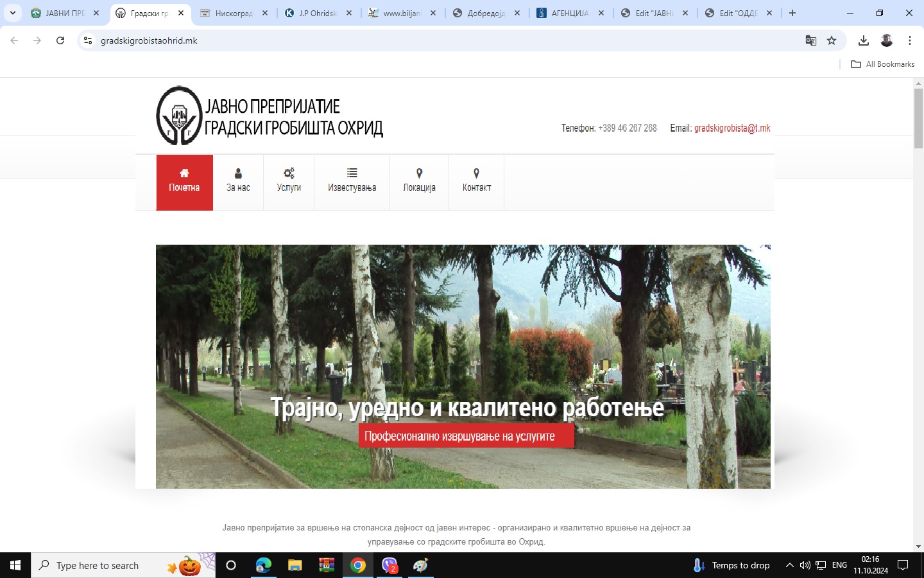Click the gradskigrobista@t.mk email link

point(732,128)
